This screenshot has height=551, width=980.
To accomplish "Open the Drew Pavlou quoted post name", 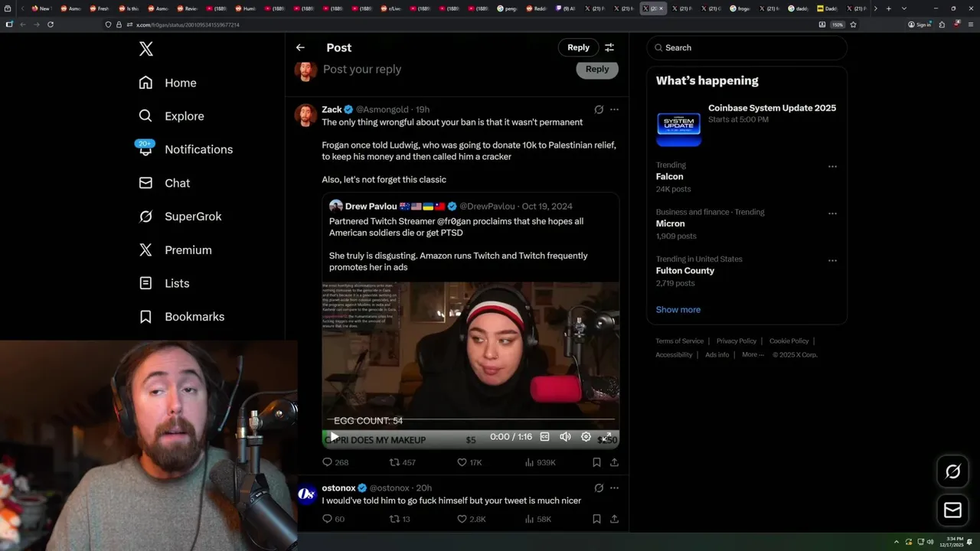I will click(371, 206).
